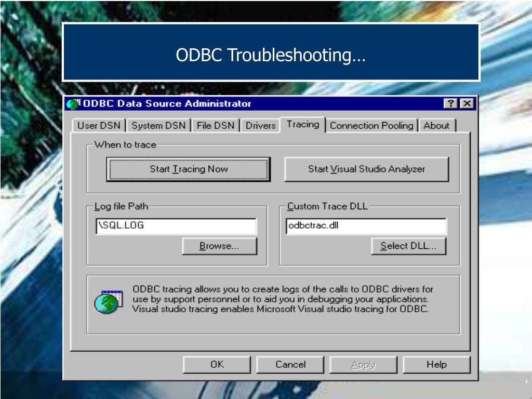Viewport: 532px width, 399px height.
Task: Select the Tracing tab
Action: click(303, 125)
